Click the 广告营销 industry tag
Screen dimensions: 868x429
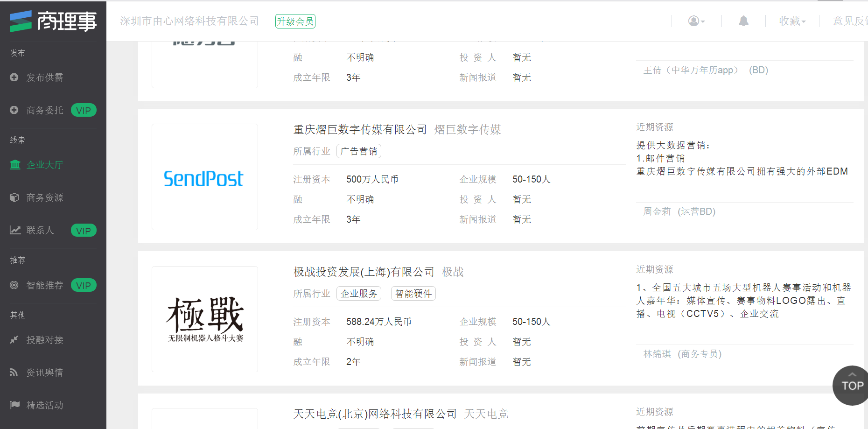359,151
